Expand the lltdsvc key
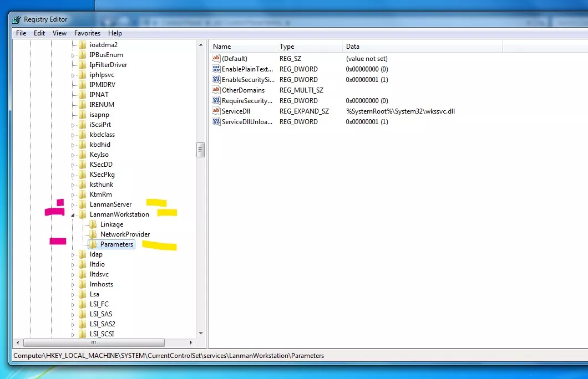The width and height of the screenshot is (588, 379). 73,275
